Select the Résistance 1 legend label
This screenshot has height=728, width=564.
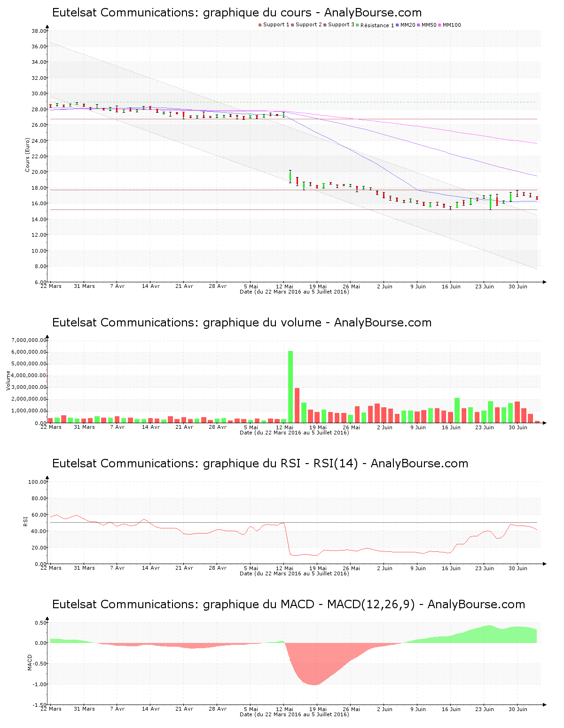tap(377, 25)
